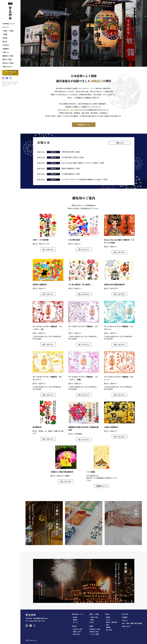Screen dimensions: 147x644
Task: Click 詳しくはこちら under 扇型切り絵御朱印
Action: (48, 294)
